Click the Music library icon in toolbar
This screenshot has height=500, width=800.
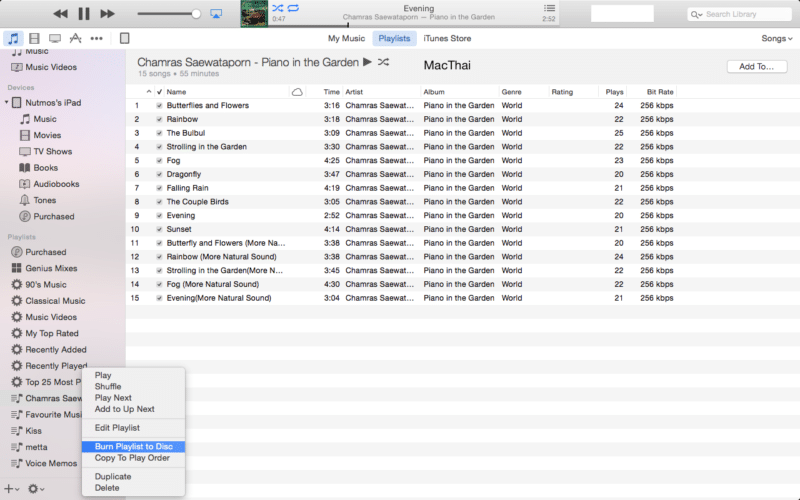[12, 38]
